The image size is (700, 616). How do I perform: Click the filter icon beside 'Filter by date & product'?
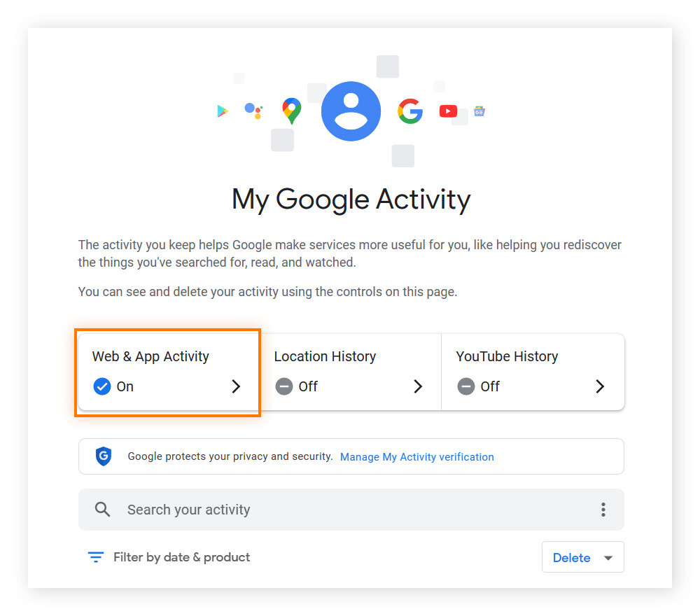pos(95,556)
